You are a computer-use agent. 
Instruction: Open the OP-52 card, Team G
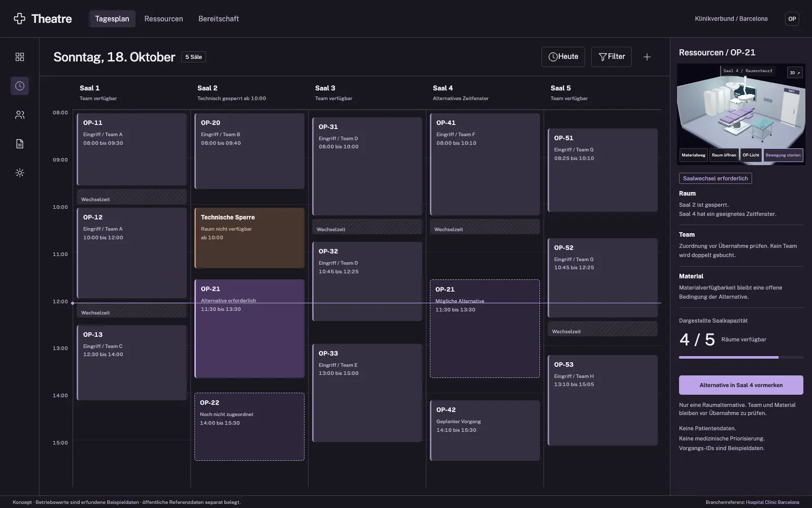(x=603, y=278)
